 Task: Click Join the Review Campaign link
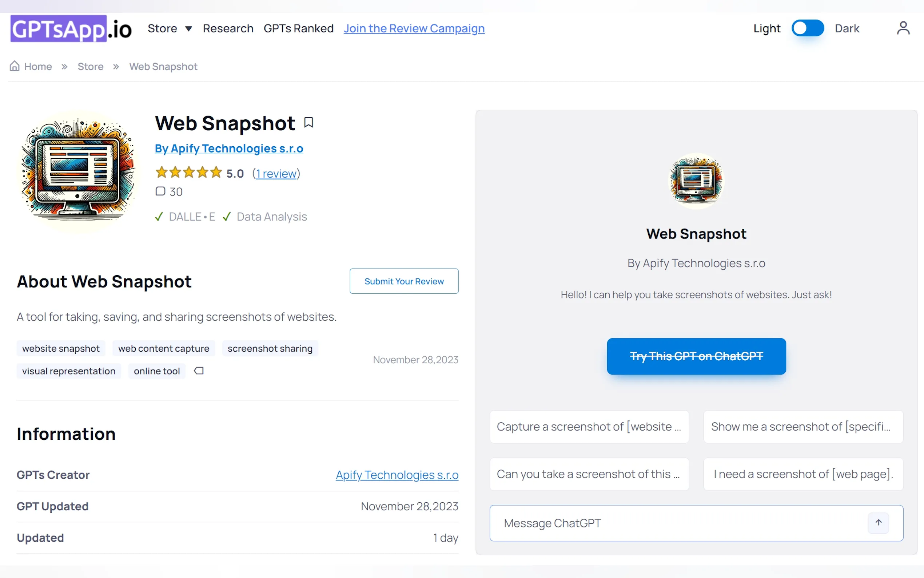coord(414,28)
